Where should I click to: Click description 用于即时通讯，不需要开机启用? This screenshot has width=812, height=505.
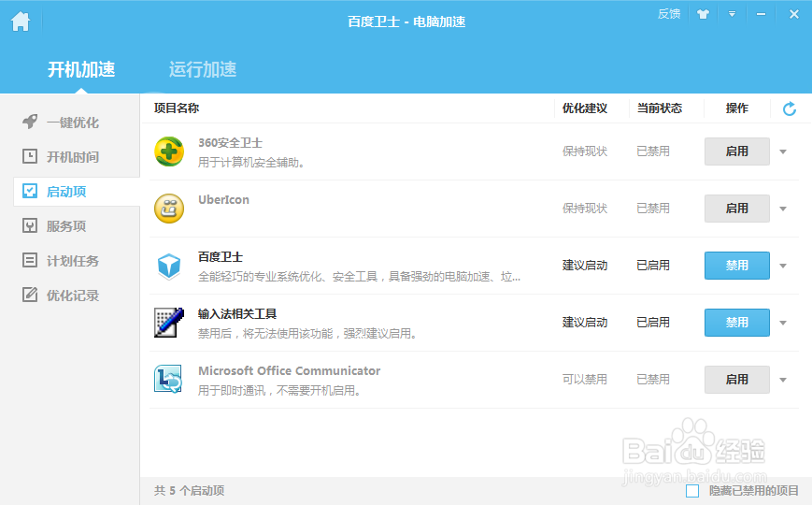pyautogui.click(x=279, y=391)
